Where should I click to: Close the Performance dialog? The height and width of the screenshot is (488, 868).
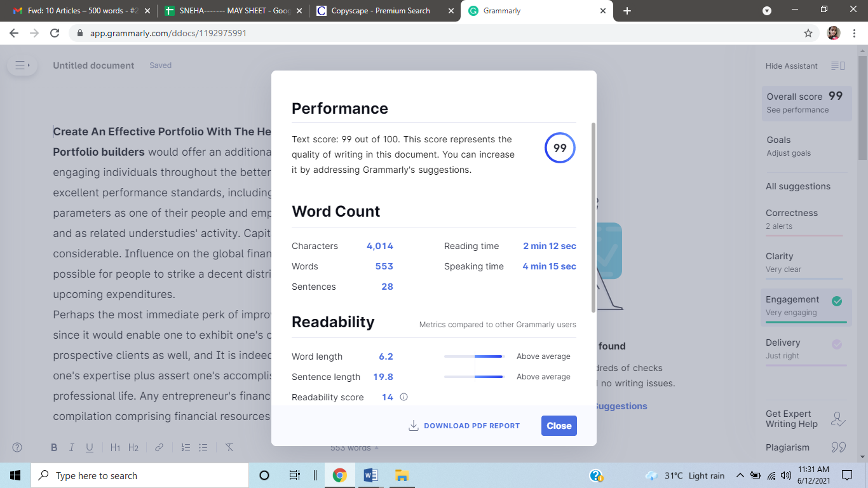(x=559, y=426)
